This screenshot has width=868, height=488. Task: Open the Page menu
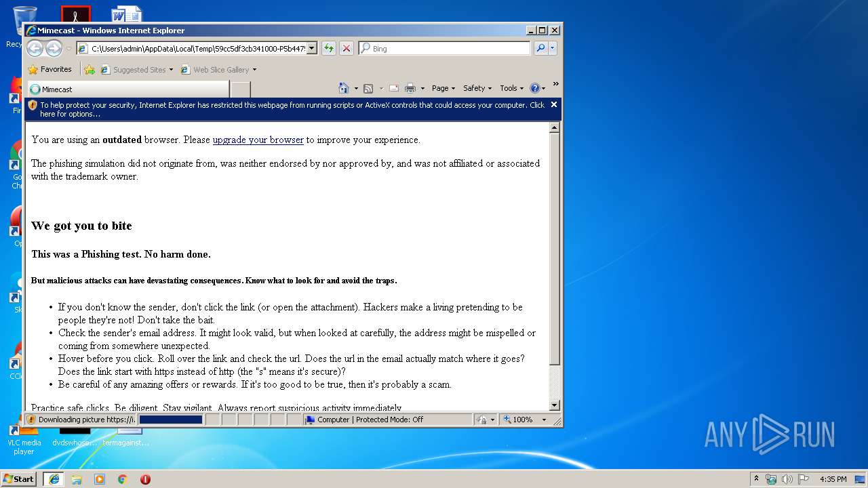coord(443,88)
